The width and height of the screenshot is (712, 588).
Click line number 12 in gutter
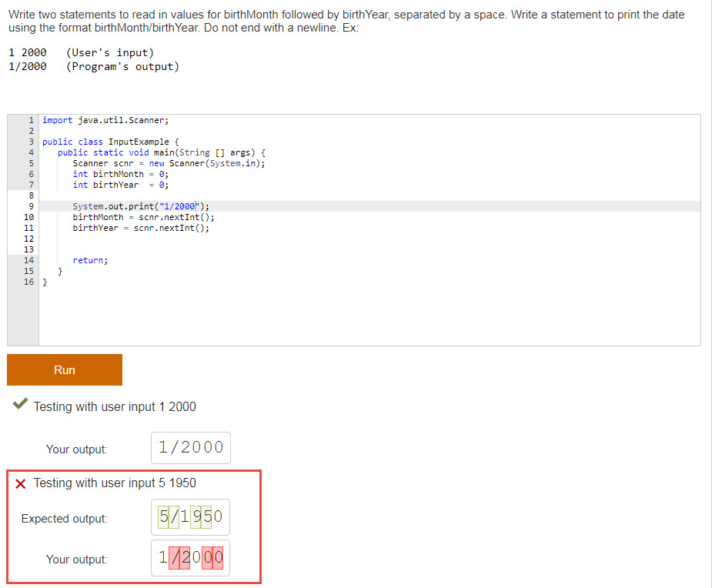28,239
